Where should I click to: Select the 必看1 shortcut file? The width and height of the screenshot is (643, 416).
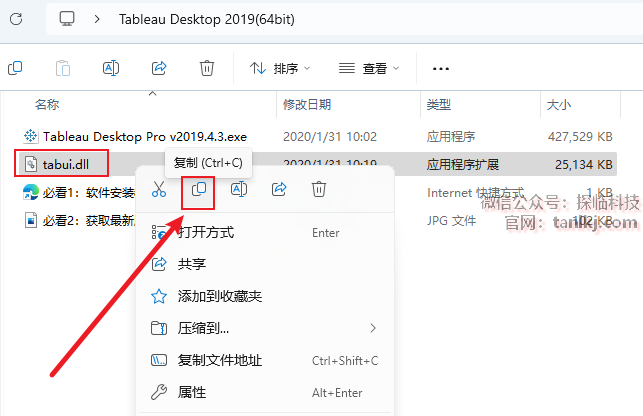click(x=89, y=192)
